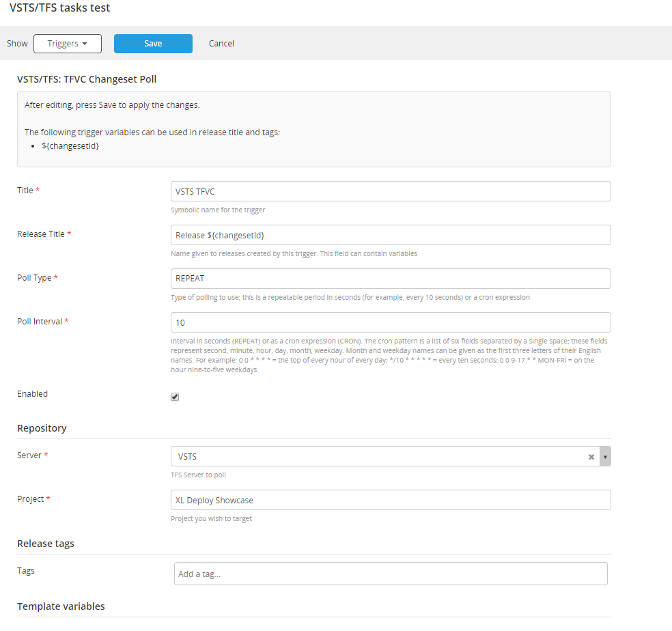Open the Triggers dropdown next to Show

67,44
